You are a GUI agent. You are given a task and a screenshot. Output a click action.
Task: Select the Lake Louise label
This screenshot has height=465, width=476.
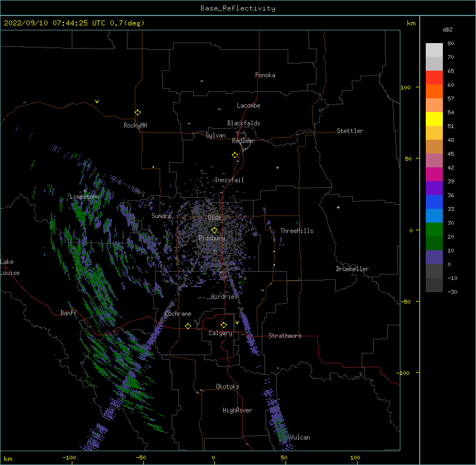[10, 267]
